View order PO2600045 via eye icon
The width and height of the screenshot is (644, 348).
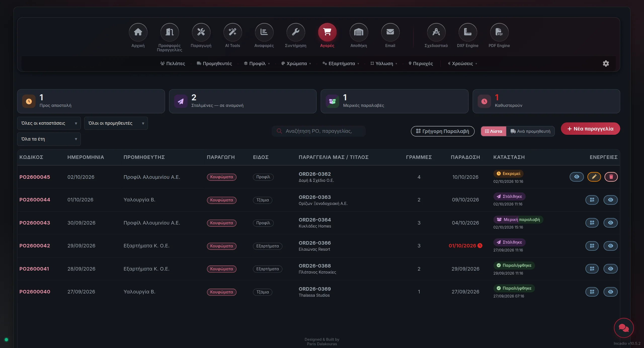577,177
